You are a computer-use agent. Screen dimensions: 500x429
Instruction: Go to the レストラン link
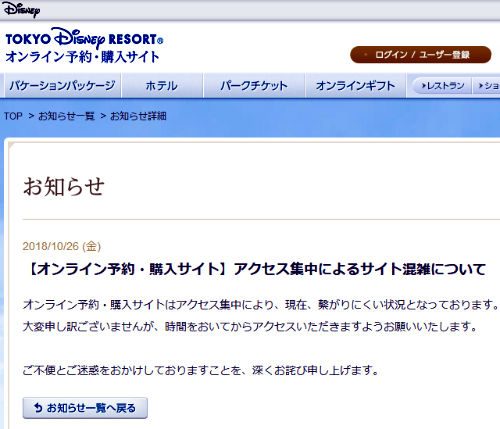coord(443,86)
